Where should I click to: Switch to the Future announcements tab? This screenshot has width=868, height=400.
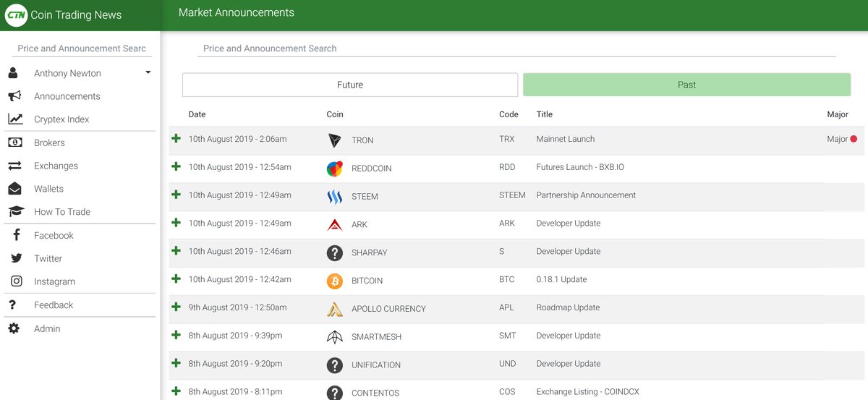coord(350,85)
